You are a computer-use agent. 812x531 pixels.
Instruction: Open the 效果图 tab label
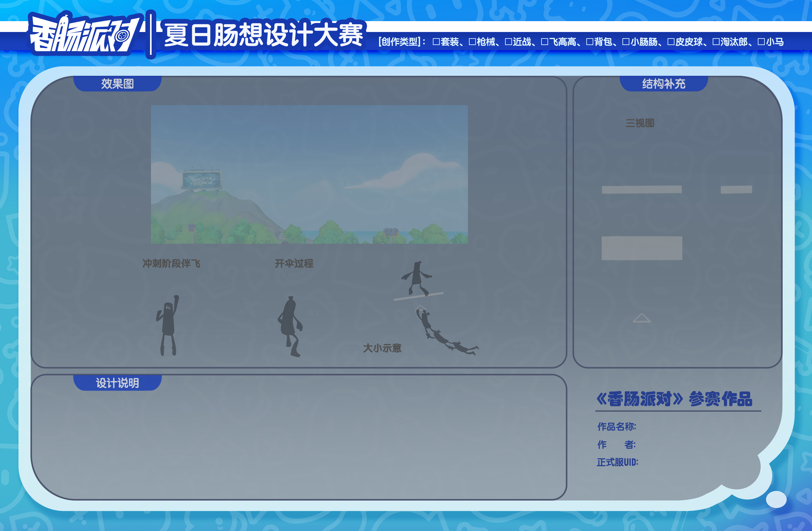[117, 84]
